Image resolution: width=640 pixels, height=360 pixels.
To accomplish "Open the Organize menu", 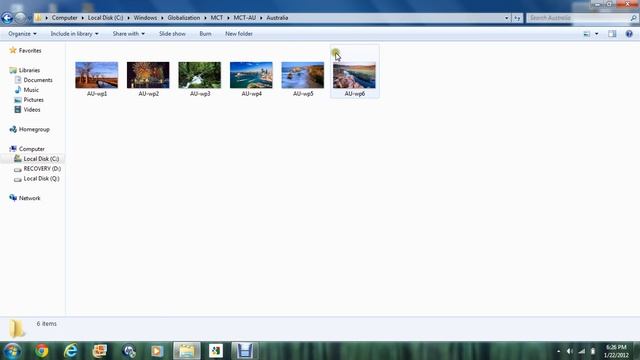I will [x=22, y=34].
